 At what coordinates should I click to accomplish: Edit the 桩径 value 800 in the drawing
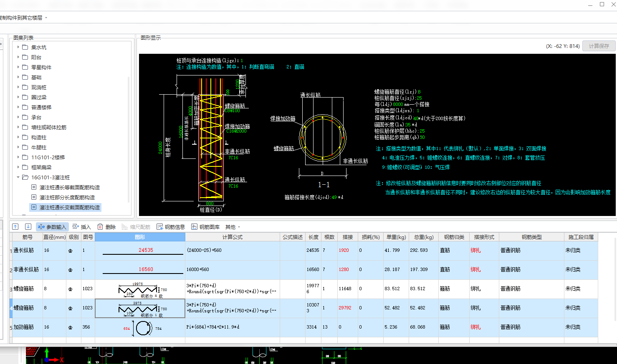210,203
